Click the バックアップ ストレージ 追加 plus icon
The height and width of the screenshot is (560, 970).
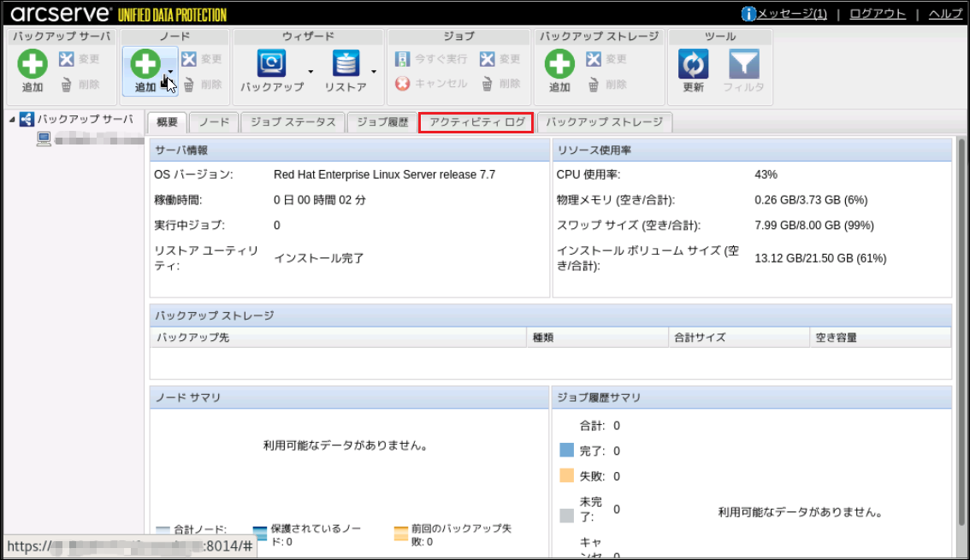(x=559, y=64)
